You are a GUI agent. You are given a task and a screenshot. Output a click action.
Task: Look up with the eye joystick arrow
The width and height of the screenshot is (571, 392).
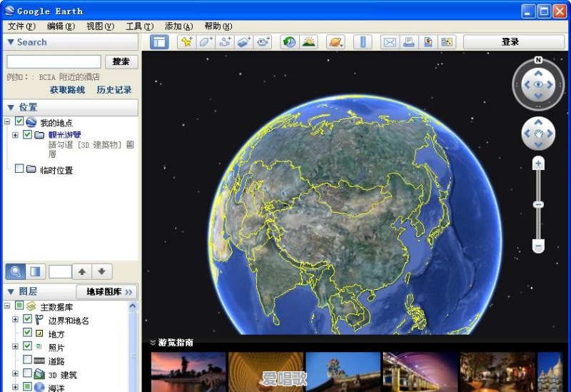click(538, 74)
